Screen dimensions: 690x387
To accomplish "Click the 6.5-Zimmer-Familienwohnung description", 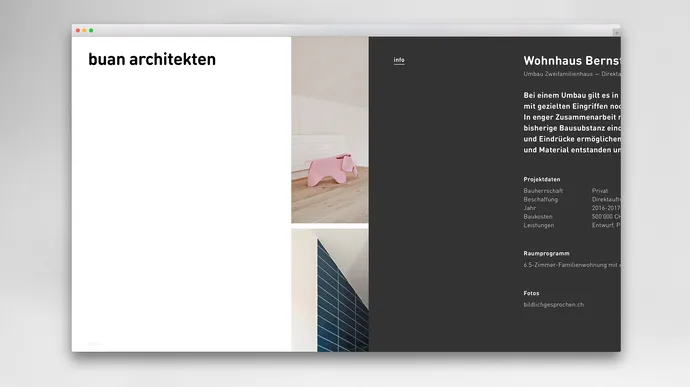I will point(572,265).
